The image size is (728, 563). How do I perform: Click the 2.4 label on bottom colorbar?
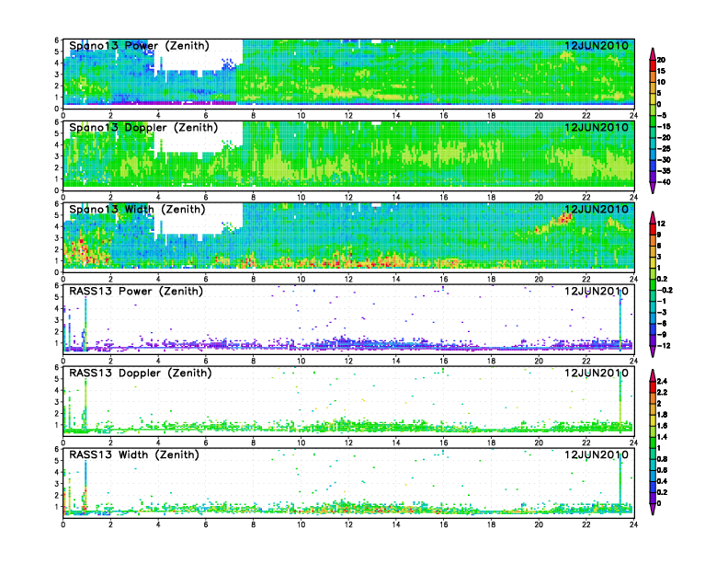[x=662, y=381]
